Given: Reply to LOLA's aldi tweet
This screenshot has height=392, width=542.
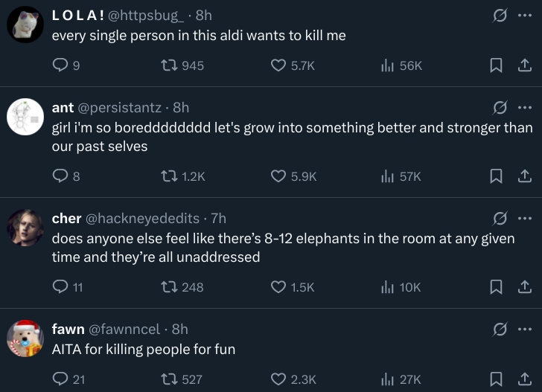Looking at the screenshot, I should (x=60, y=65).
